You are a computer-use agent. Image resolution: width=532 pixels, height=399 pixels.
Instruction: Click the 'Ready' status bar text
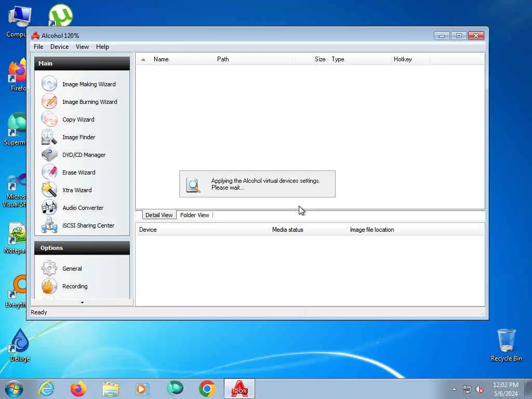click(38, 312)
